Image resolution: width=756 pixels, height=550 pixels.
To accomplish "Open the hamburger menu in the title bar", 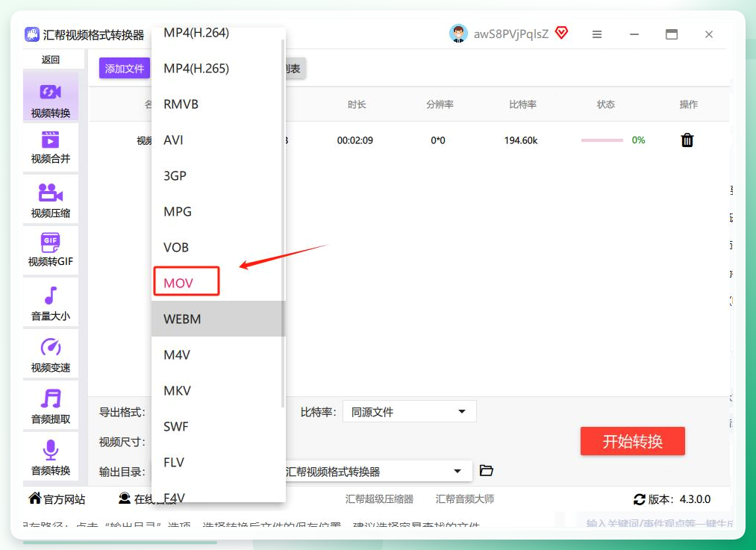I will tap(597, 34).
